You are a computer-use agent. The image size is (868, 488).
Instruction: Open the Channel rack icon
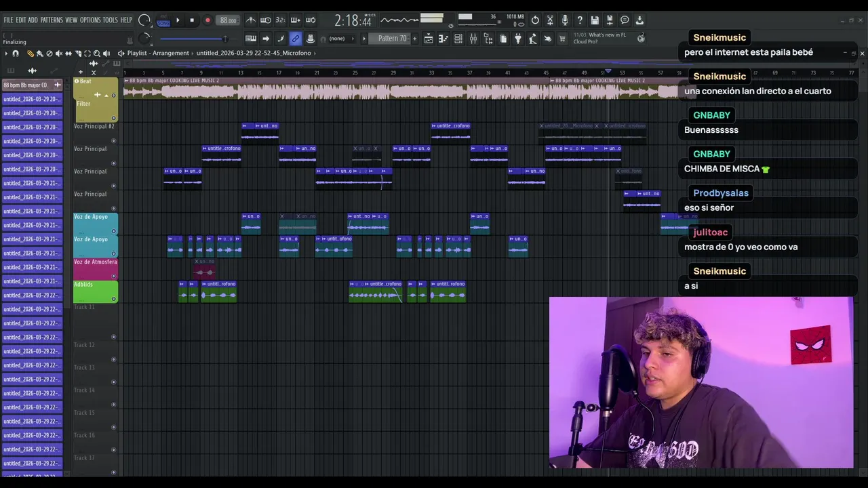coord(458,39)
